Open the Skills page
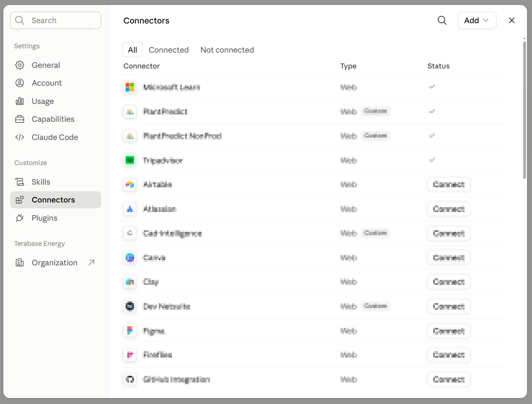This screenshot has width=532, height=404. pyautogui.click(x=56, y=182)
